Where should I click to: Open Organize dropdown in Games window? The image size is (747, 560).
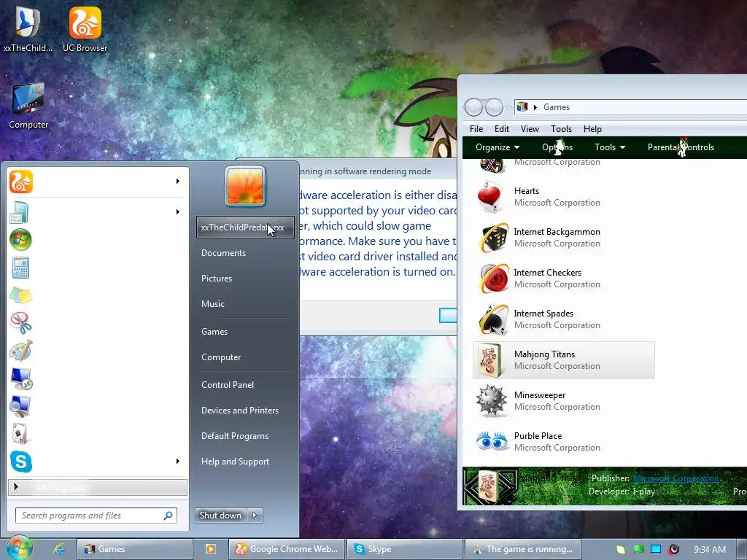(x=498, y=147)
